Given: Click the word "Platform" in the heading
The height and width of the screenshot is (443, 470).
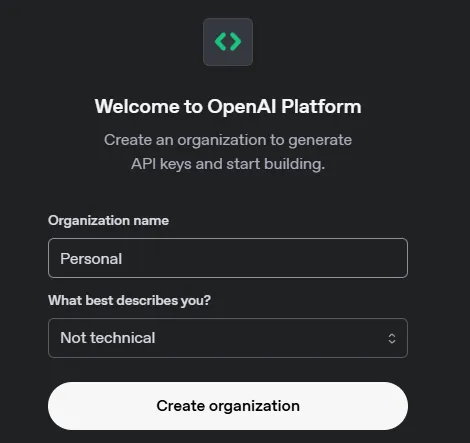Looking at the screenshot, I should click(321, 107).
